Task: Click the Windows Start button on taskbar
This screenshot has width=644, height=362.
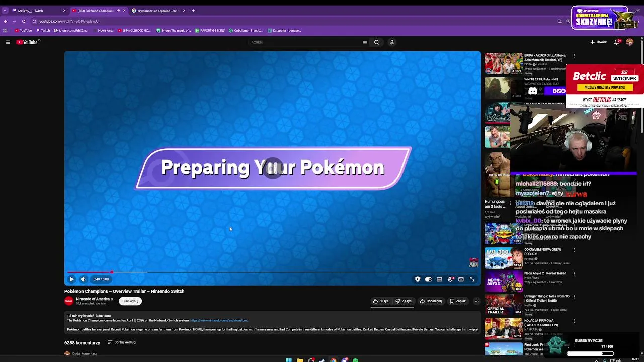Action: 288,360
